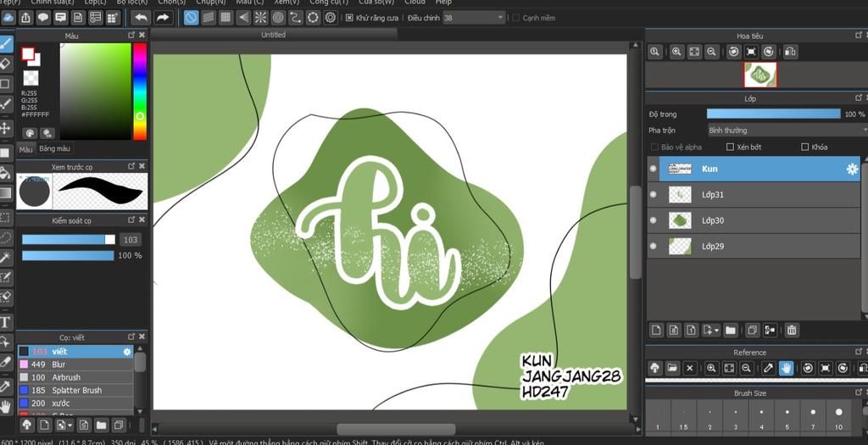Toggle the Bảo vệ alpha checkbox

(x=655, y=147)
